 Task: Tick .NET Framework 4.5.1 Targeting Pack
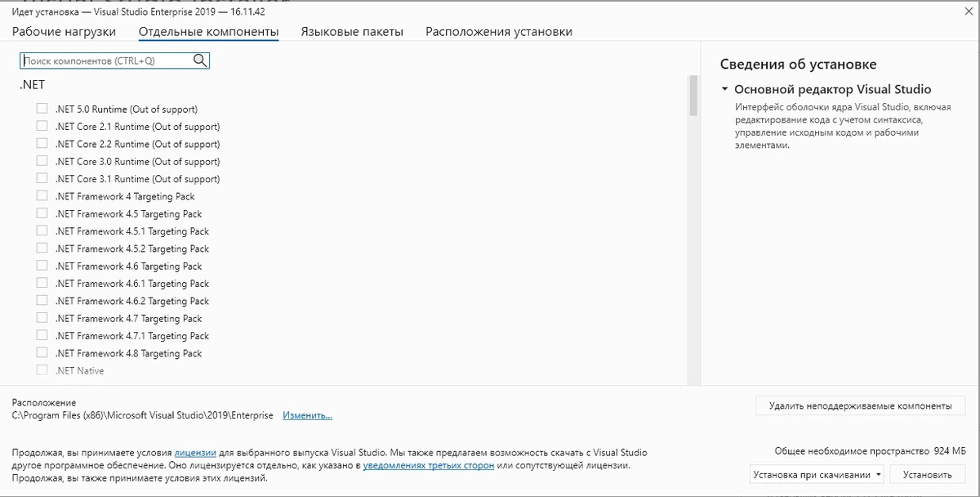[x=42, y=231]
